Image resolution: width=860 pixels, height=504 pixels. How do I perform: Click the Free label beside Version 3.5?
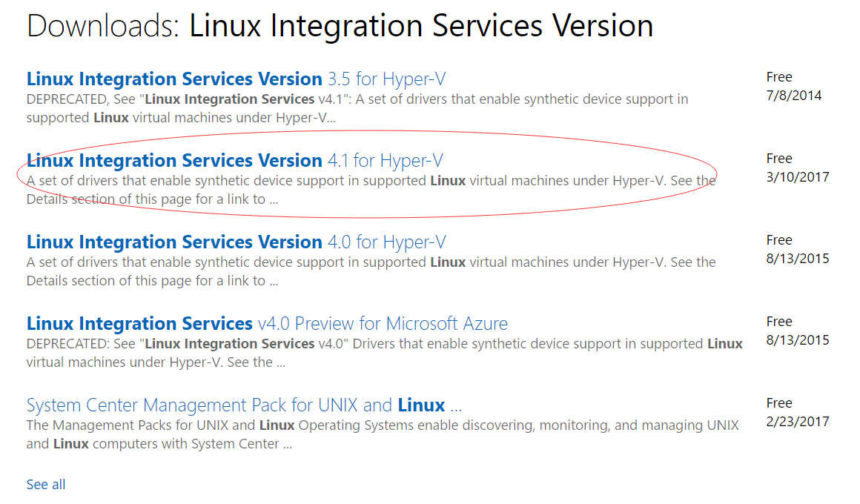[779, 77]
